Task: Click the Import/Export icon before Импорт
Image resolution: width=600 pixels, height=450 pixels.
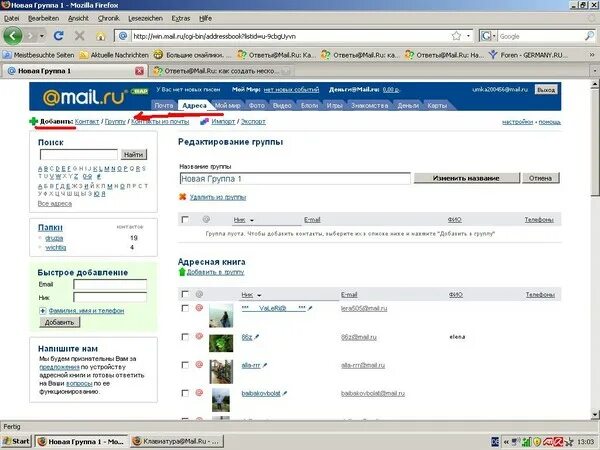Action: coord(204,122)
